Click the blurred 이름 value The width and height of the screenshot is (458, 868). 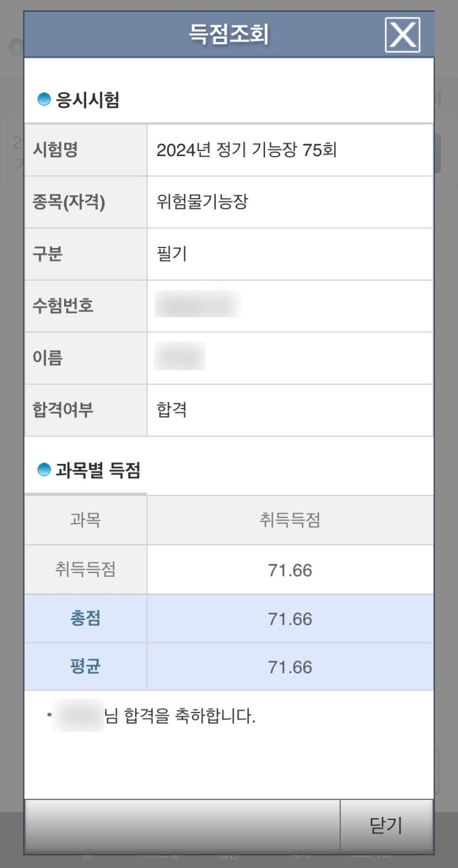pyautogui.click(x=180, y=357)
